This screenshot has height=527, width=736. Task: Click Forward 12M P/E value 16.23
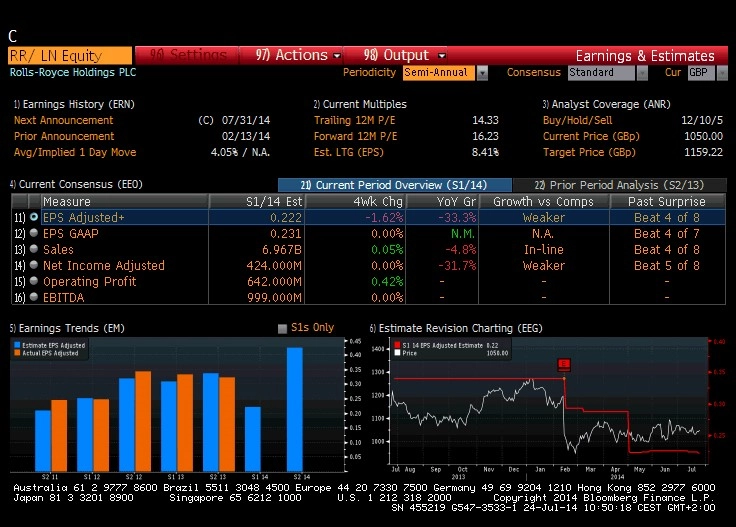(485, 136)
